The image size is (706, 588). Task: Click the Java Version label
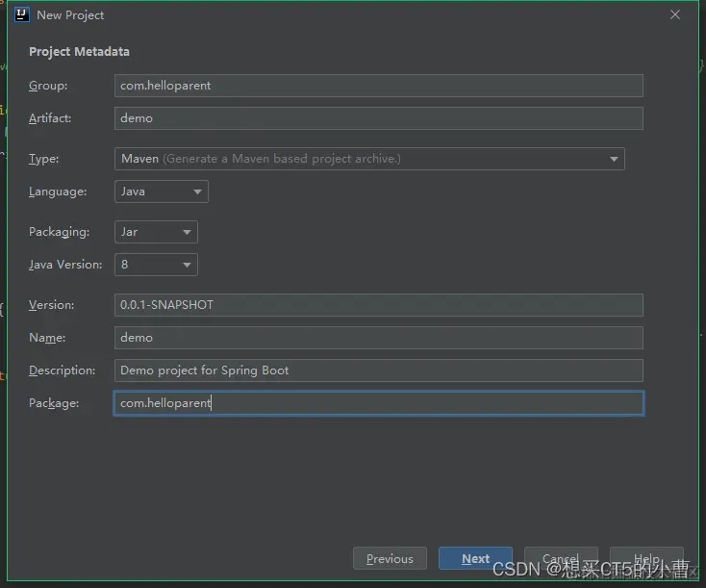point(65,265)
